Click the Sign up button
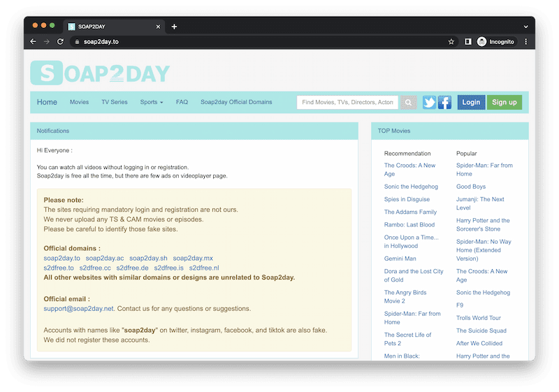Viewport: 559px width, 392px height. click(504, 102)
